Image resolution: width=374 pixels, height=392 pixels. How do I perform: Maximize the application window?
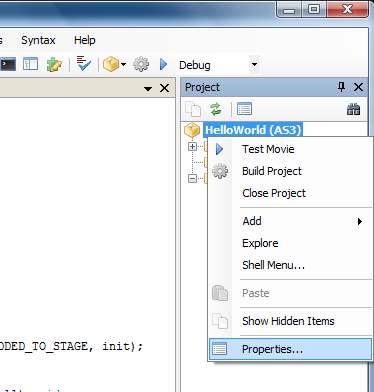point(314,9)
